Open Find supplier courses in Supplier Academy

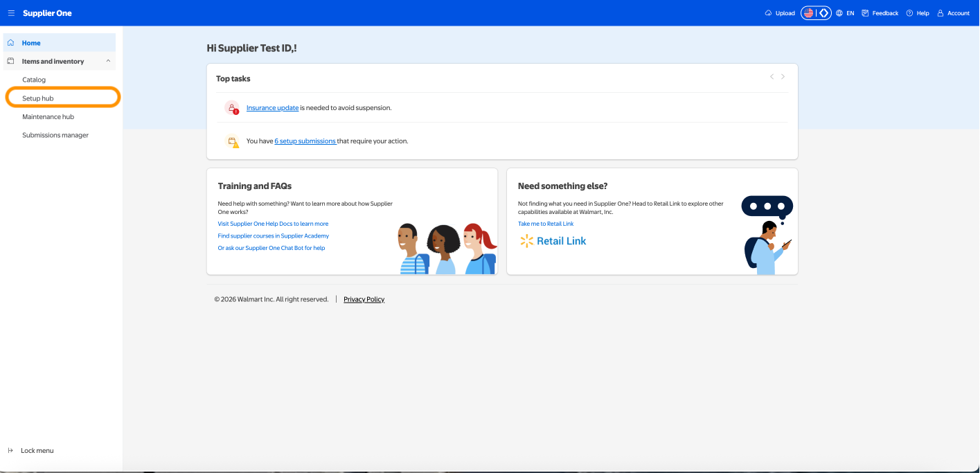(x=274, y=236)
